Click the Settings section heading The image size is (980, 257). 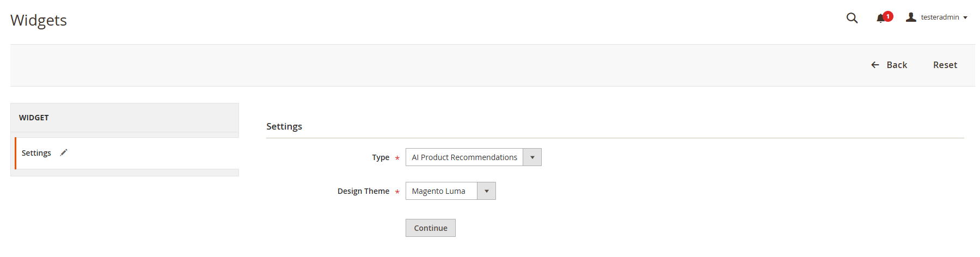pos(284,126)
